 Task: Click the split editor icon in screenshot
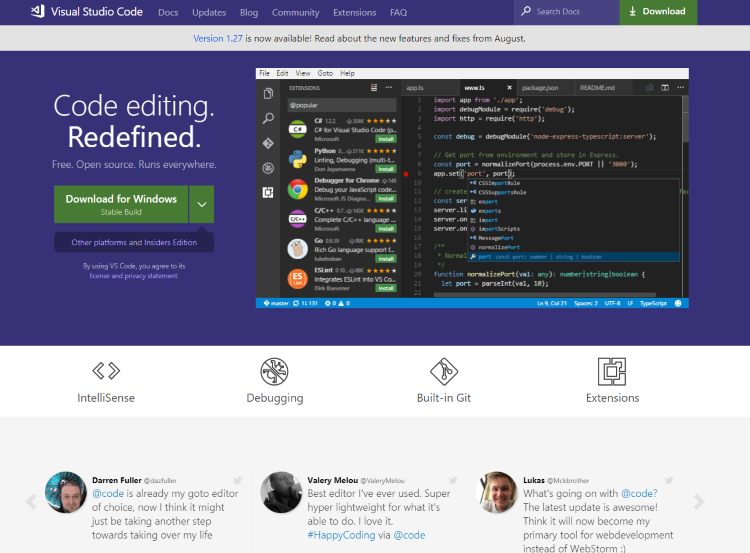click(665, 88)
